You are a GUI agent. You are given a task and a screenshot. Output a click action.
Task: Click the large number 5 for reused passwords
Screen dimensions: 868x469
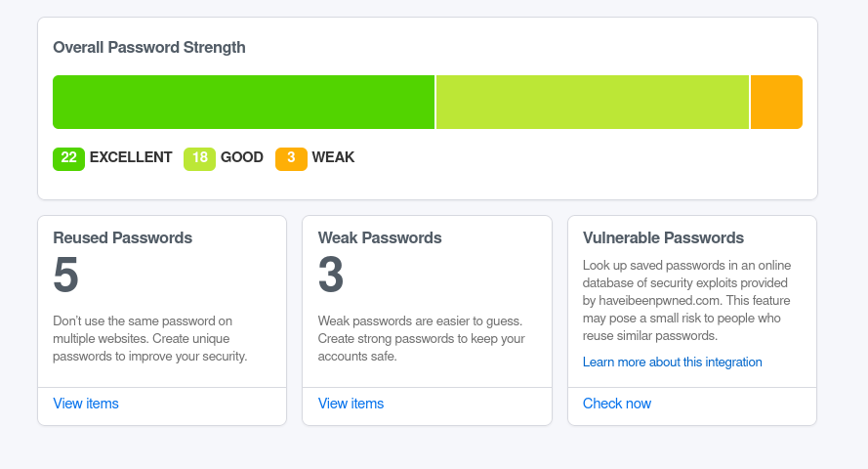(65, 277)
